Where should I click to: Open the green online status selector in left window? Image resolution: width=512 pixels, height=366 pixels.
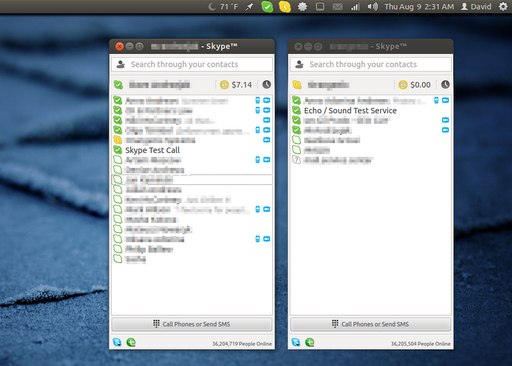coord(118,85)
